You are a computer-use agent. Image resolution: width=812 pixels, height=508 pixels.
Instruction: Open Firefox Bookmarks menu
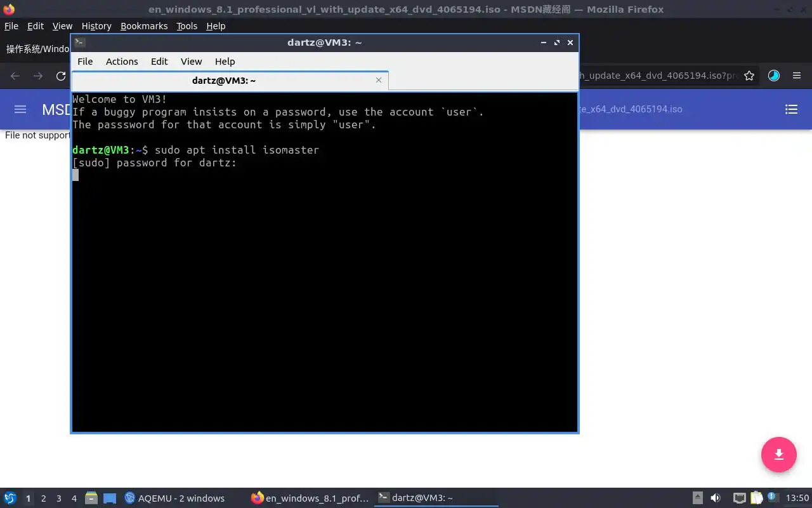point(144,26)
